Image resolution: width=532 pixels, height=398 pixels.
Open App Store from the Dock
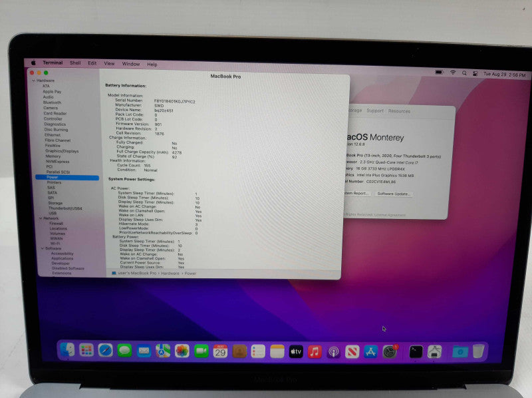[371, 352]
